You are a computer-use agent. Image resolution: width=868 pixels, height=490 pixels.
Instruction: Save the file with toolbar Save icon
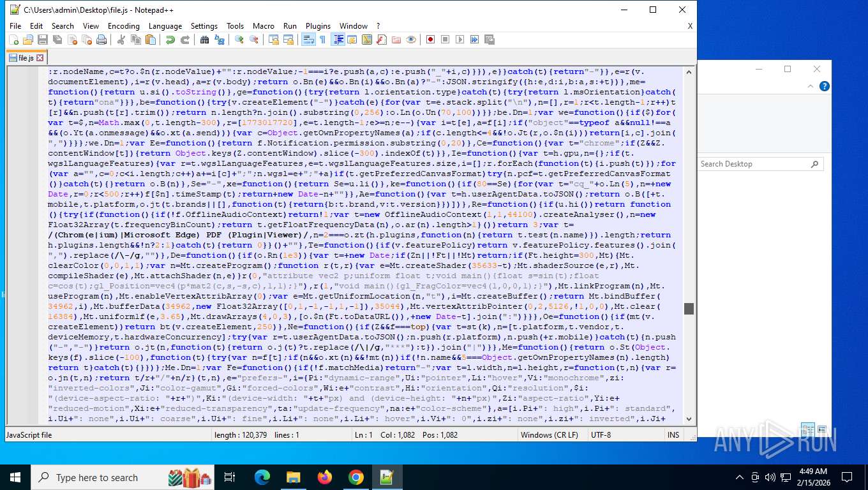pos(43,40)
